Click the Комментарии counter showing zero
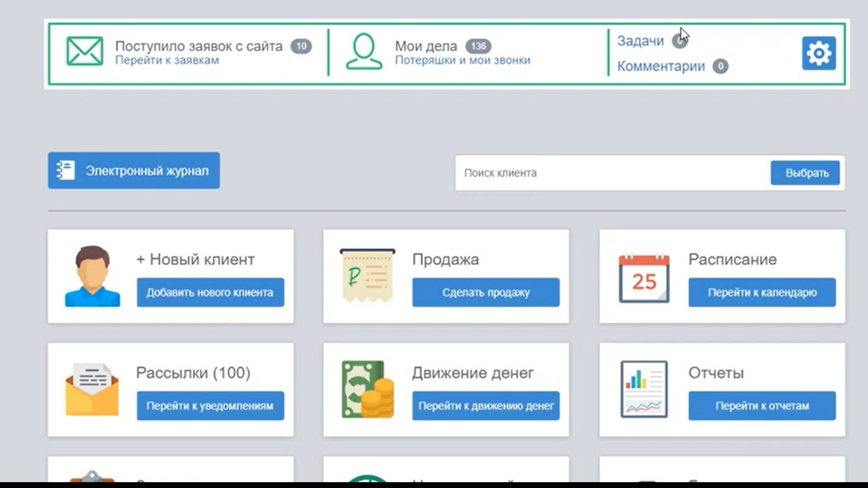 point(720,66)
